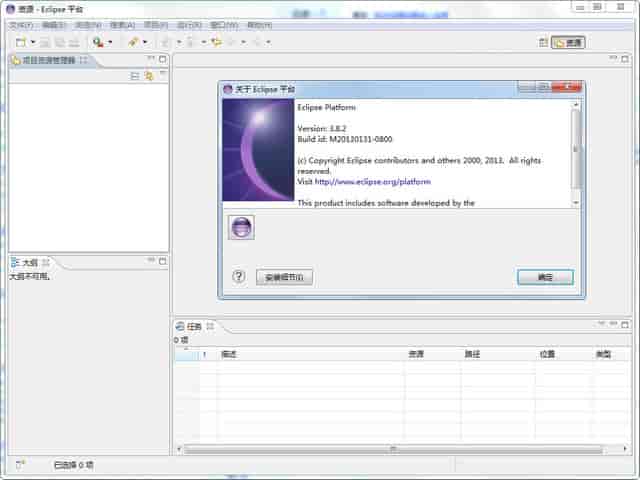Click the About text scrollbar up arrow
Image resolution: width=640 pixels, height=480 pixels.
click(576, 105)
